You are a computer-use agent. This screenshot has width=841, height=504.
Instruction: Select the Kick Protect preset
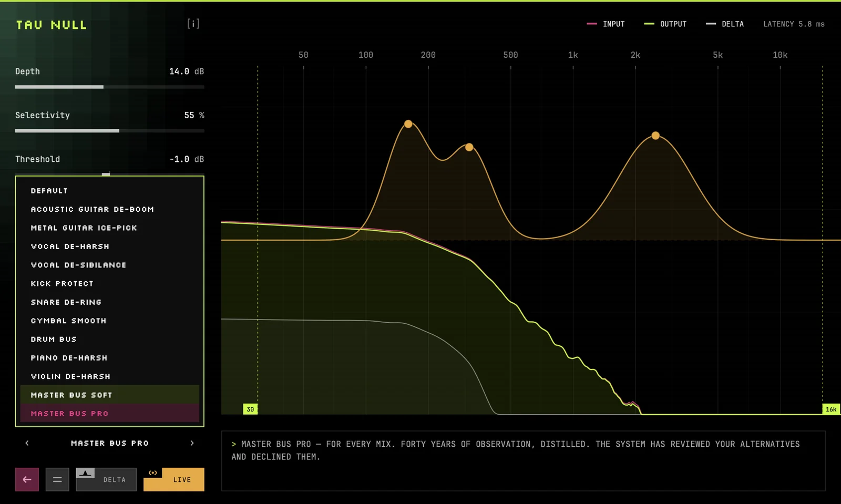[x=110, y=283]
